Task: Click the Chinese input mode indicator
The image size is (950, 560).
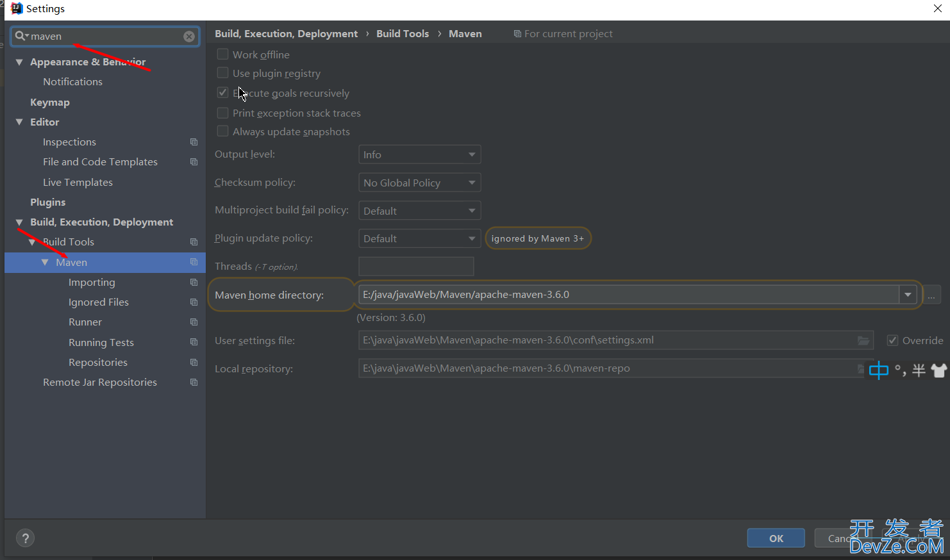Action: [879, 370]
